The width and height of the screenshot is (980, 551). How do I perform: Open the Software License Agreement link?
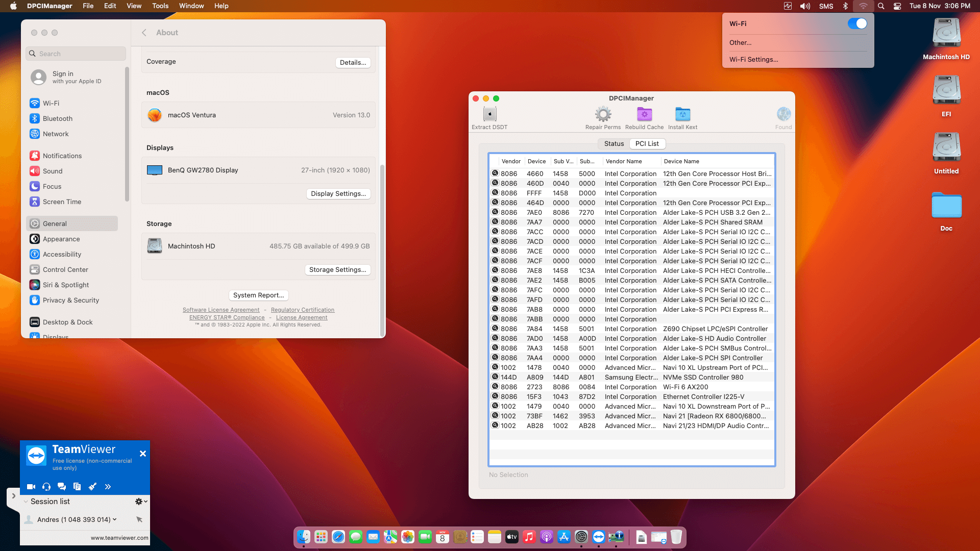[x=221, y=310]
